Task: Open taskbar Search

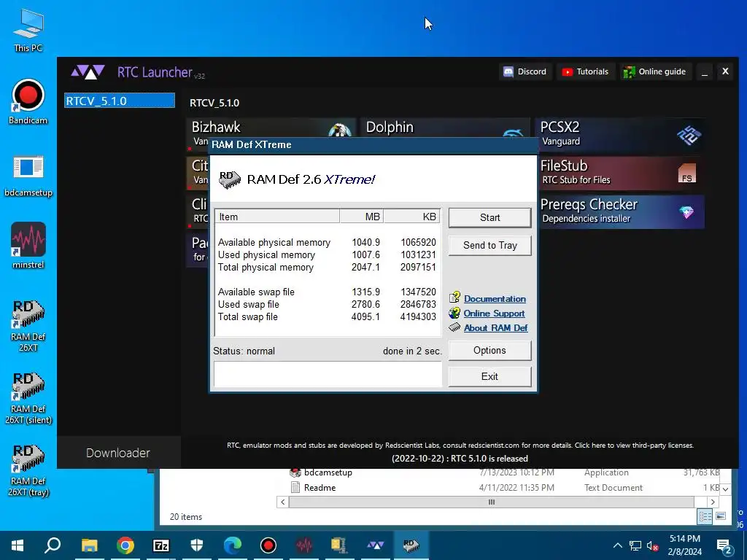Action: pos(53,545)
